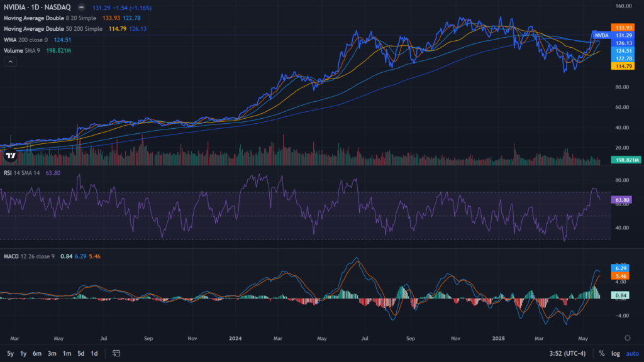Image resolution: width=644 pixels, height=362 pixels.
Task: Click the yellow 114.79 price label
Action: coord(623,66)
